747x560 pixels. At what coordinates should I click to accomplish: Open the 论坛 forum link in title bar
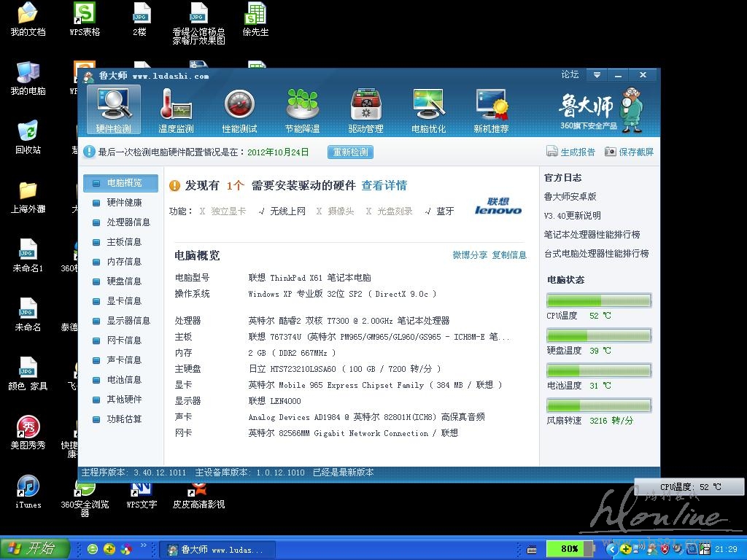click(x=570, y=75)
